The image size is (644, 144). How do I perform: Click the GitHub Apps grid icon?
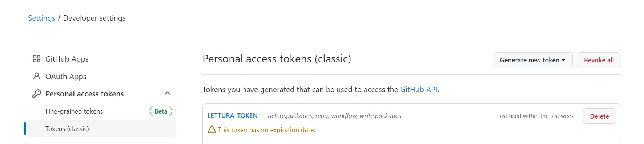click(x=37, y=59)
